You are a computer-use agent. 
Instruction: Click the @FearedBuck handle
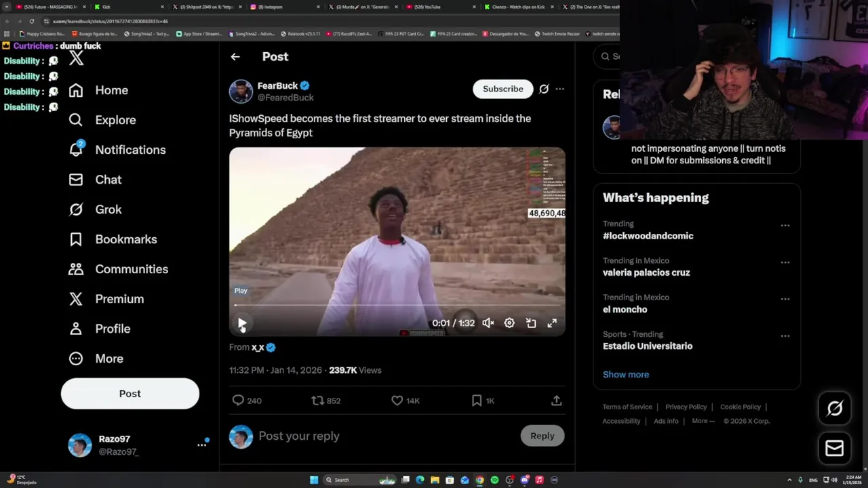tap(285, 98)
